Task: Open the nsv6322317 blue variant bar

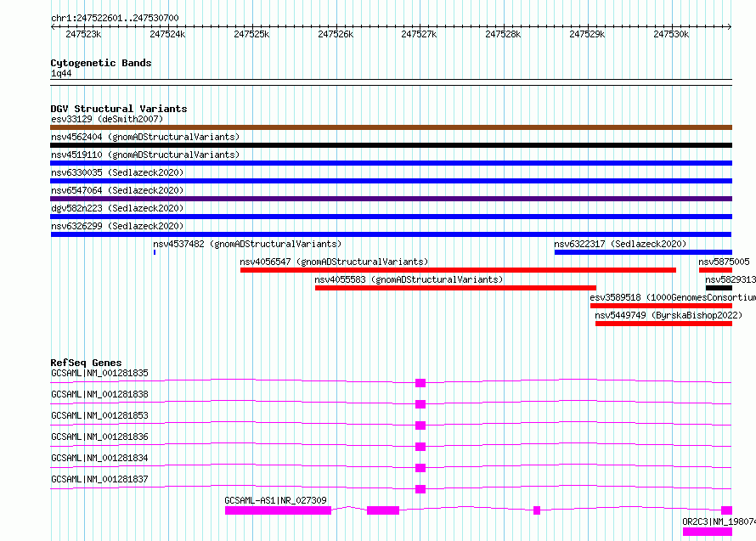Action: 643,252
